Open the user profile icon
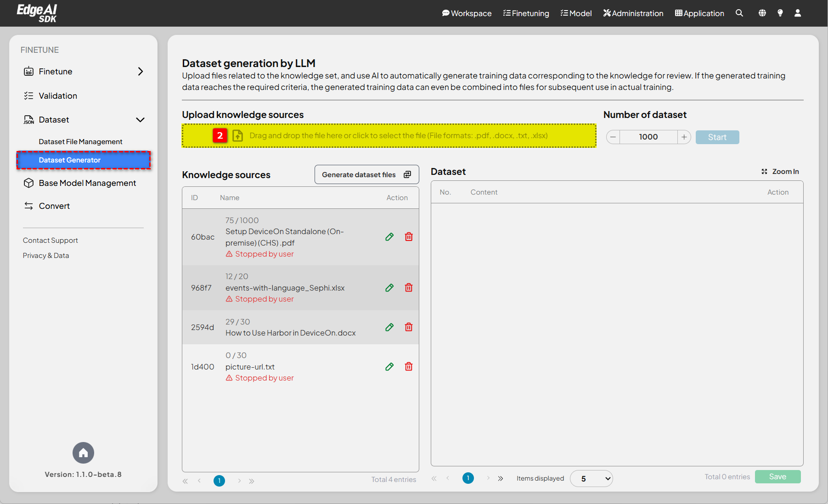This screenshot has width=828, height=504. [x=798, y=13]
